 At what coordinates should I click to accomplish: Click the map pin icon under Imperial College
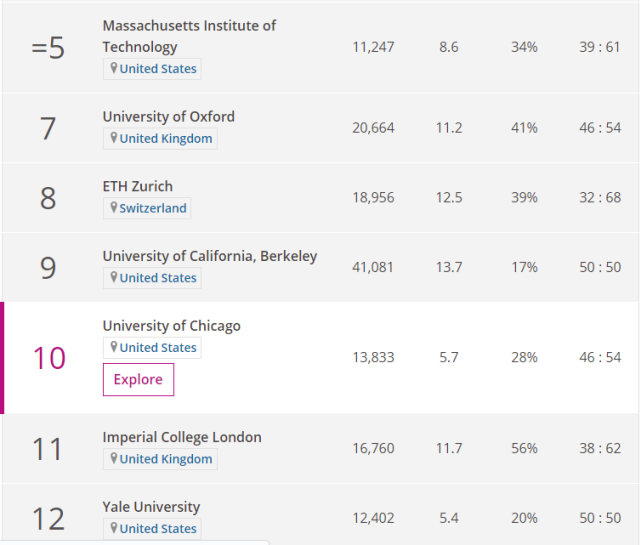(114, 459)
